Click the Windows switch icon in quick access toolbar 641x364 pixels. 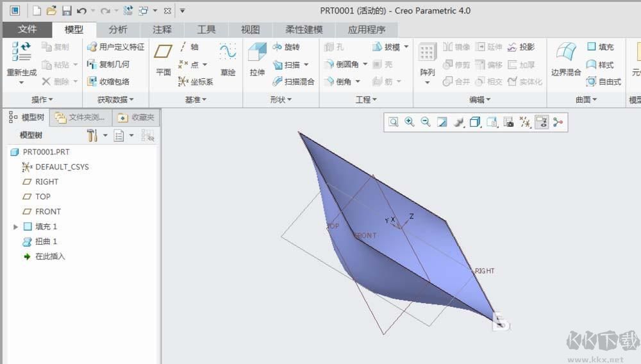[x=143, y=11]
